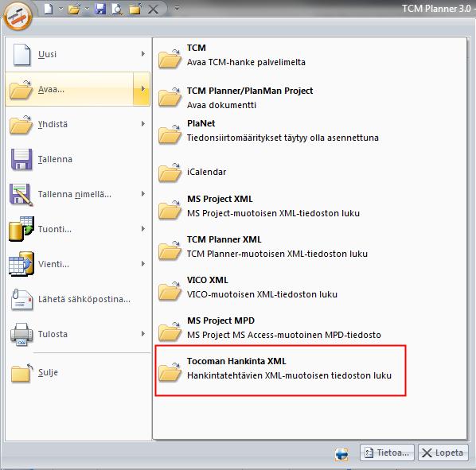Click the Save floppy icon in quick access toolbar
This screenshot has width=476, height=470.
coord(100,9)
